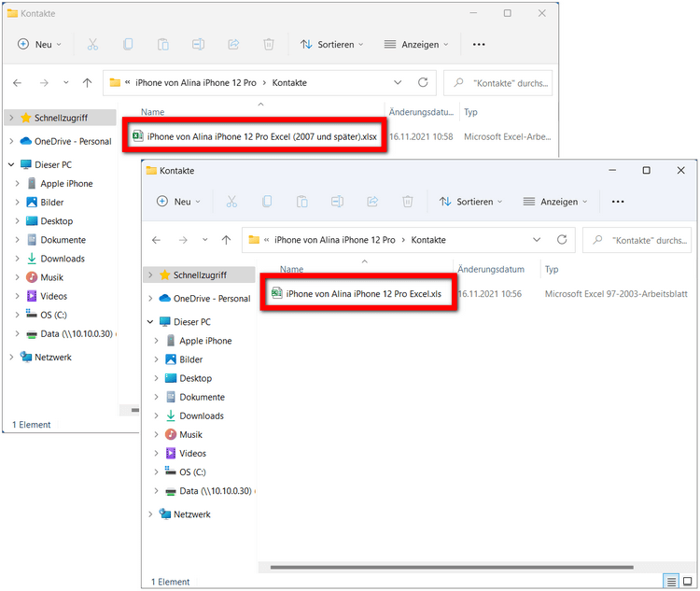This screenshot has height=591, width=700.
Task: Open recent locations chevron in front window
Action: [x=205, y=240]
